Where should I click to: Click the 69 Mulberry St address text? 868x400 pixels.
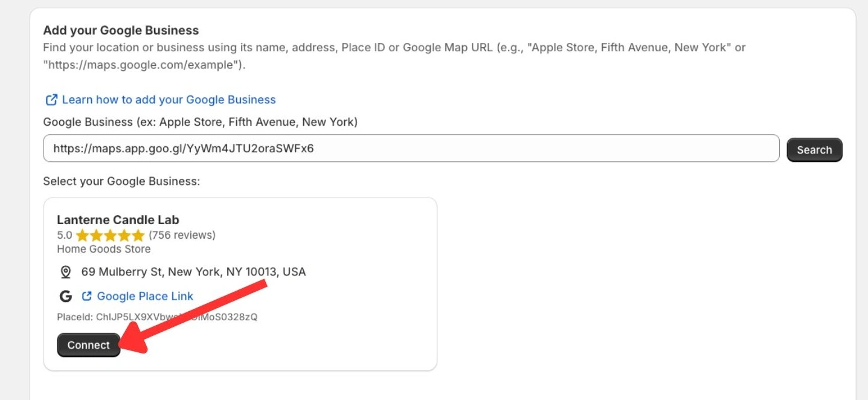[193, 272]
